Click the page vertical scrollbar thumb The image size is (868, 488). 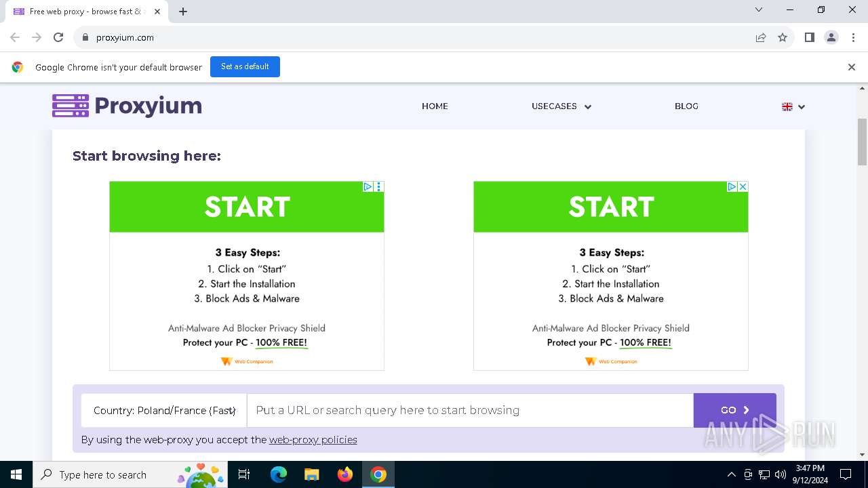click(862, 142)
